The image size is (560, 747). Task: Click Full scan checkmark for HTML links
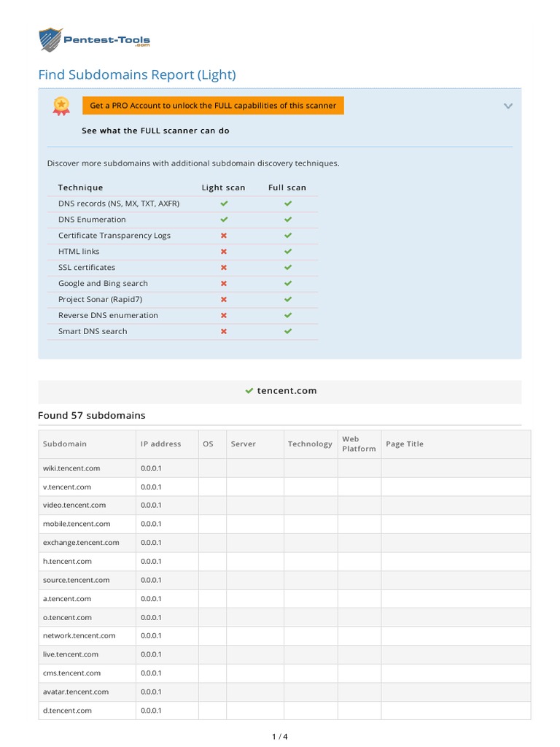(x=287, y=252)
